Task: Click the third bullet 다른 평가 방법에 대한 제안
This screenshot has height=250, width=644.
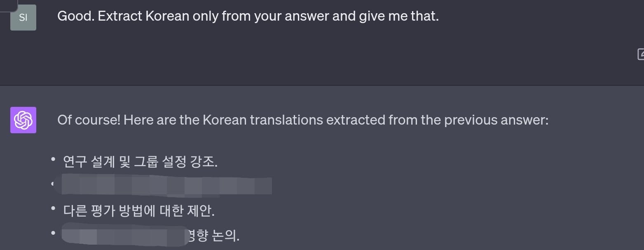Action: tap(139, 211)
